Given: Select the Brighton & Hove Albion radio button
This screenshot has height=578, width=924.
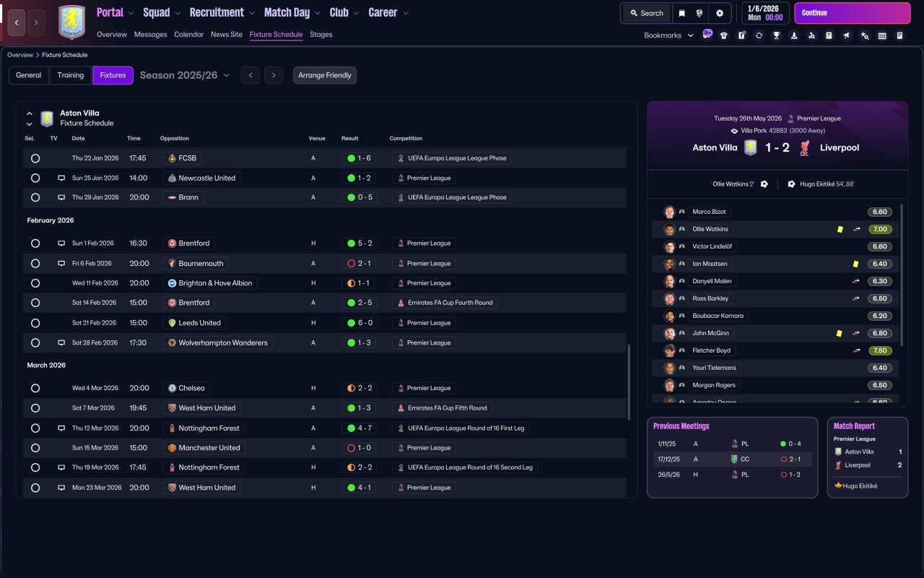Looking at the screenshot, I should [x=35, y=283].
